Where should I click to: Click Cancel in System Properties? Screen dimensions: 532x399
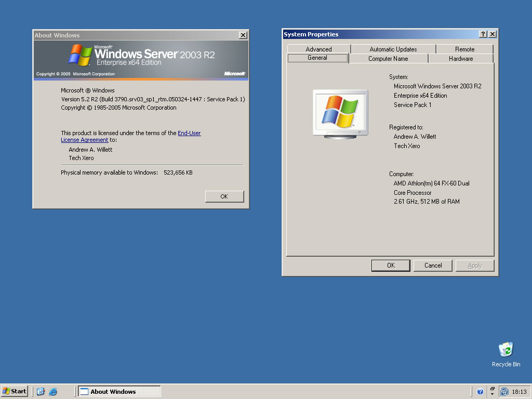click(x=433, y=265)
